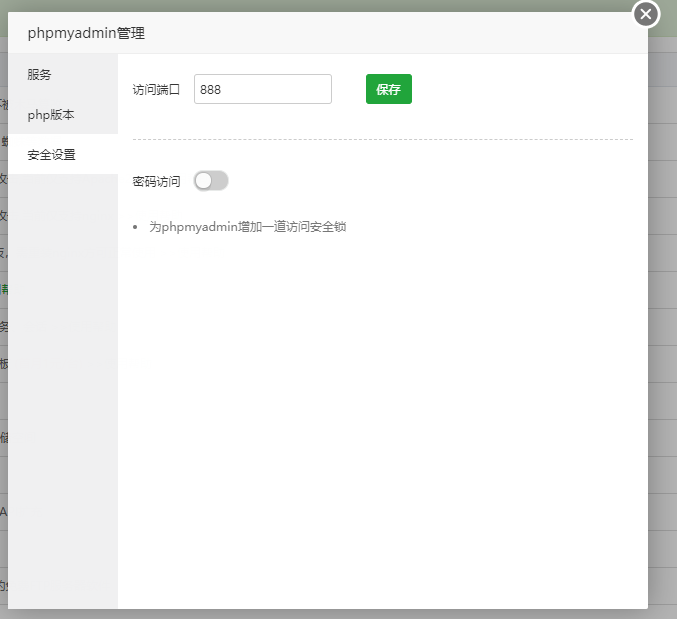Click the green 保存 button

click(389, 89)
